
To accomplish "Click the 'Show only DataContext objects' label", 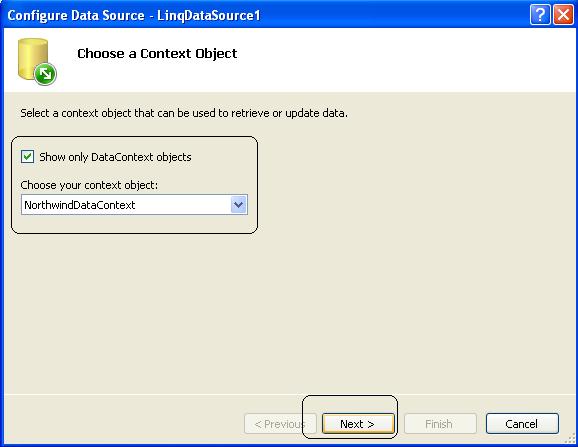I will (x=115, y=157).
